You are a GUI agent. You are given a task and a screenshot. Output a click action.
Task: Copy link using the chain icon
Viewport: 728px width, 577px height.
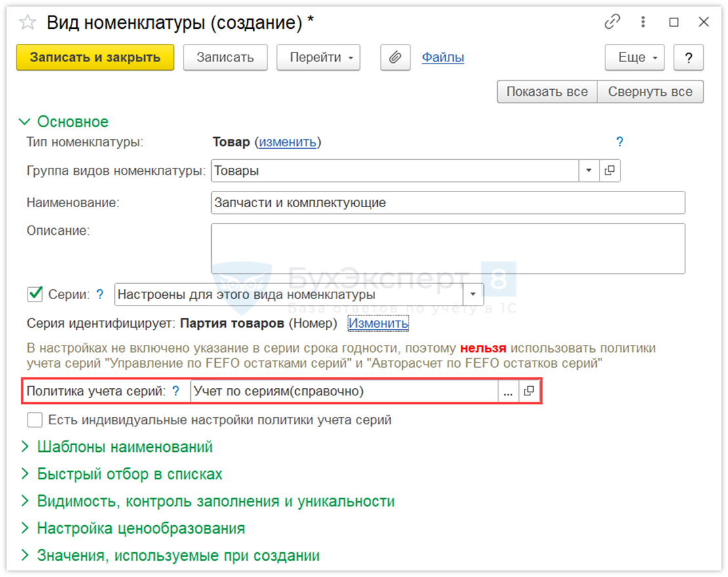click(612, 22)
